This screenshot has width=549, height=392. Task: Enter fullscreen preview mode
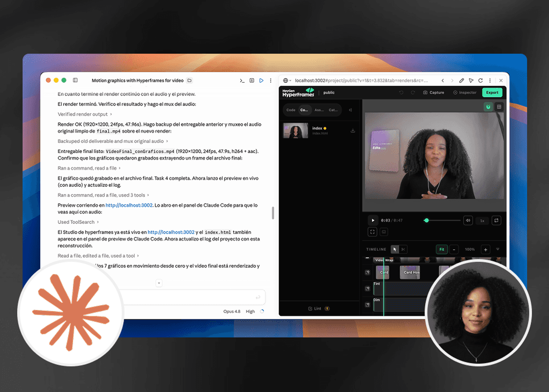[372, 232]
